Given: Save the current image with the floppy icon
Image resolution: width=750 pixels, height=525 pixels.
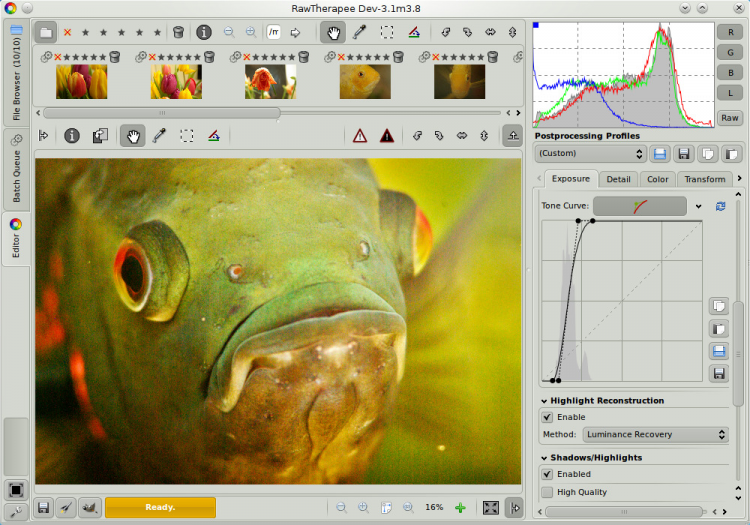Looking at the screenshot, I should coord(44,507).
